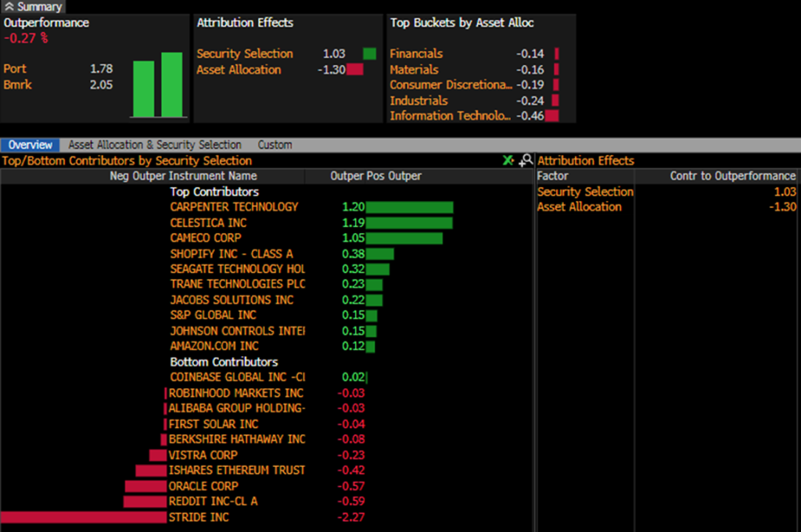Open the Custom tab
Image resolution: width=801 pixels, height=532 pixels.
275,145
